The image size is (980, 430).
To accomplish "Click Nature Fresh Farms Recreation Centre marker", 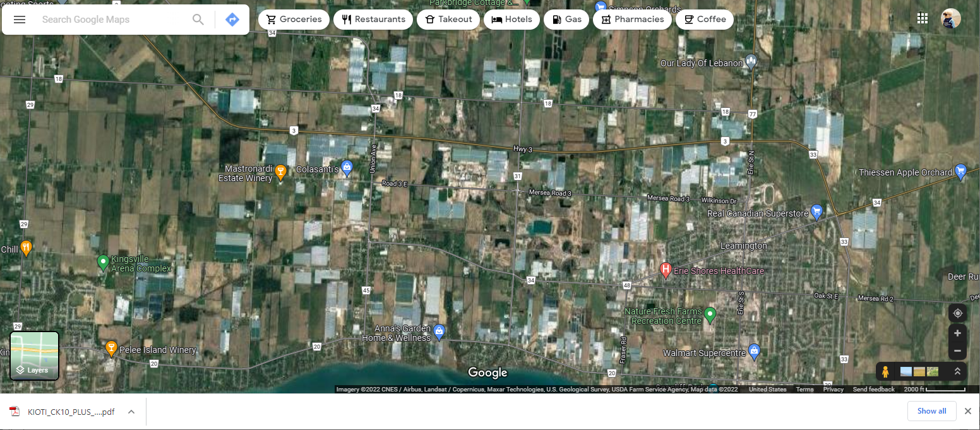I will tap(710, 313).
